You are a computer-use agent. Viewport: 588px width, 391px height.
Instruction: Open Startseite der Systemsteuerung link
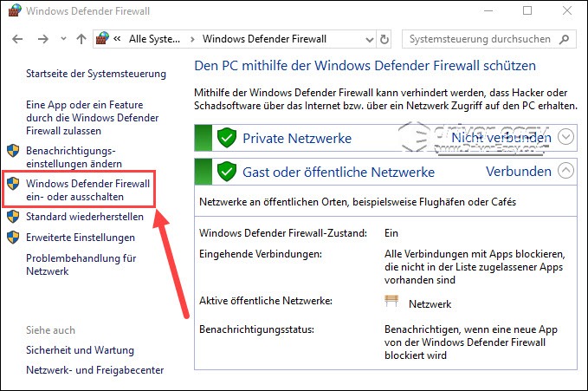click(x=82, y=75)
